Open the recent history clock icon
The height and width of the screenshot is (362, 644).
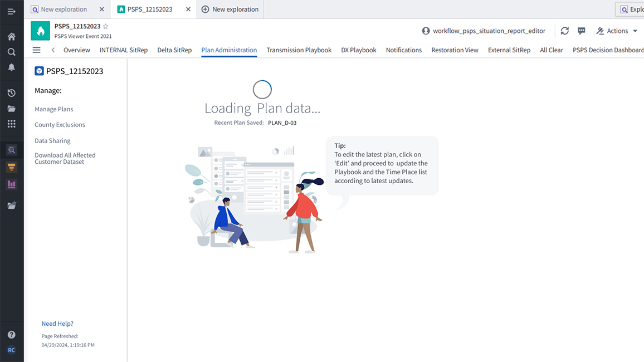11,93
